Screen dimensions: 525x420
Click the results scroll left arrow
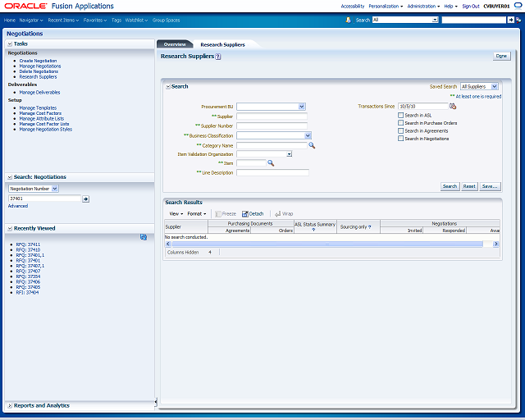click(x=167, y=244)
